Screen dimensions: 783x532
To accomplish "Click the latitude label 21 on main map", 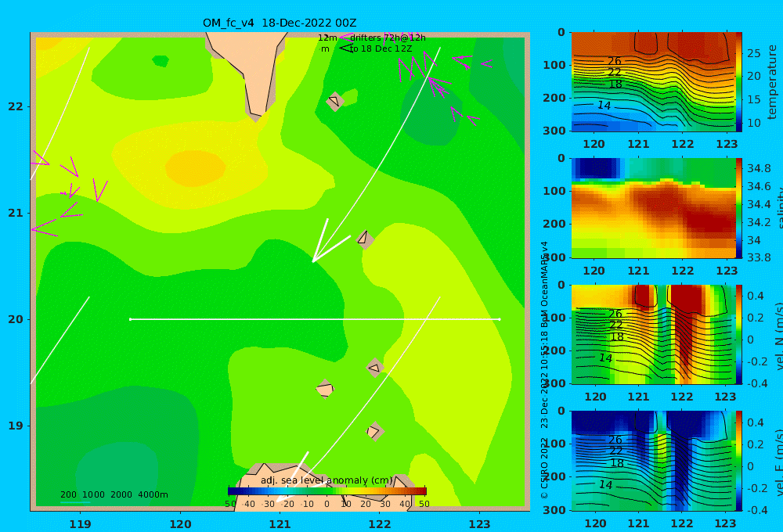I will (16, 213).
